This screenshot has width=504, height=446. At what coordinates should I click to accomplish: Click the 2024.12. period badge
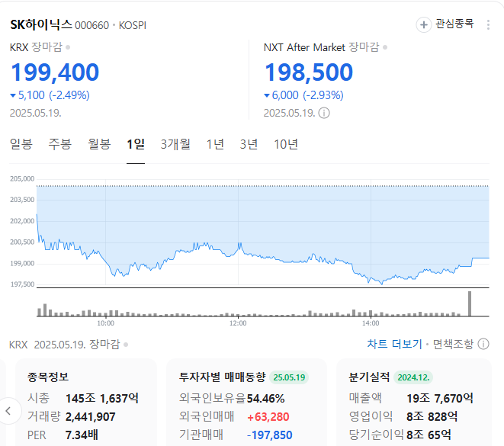tap(413, 377)
